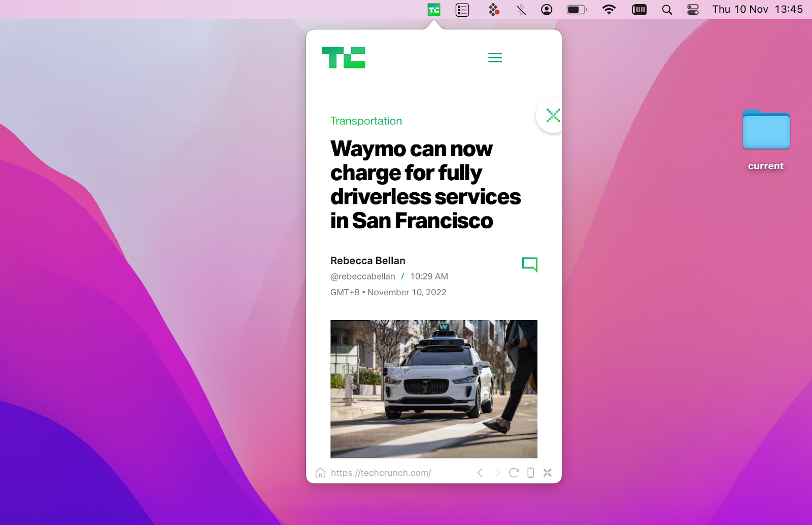Close the article with green X button
Image resolution: width=812 pixels, height=525 pixels.
click(x=553, y=116)
